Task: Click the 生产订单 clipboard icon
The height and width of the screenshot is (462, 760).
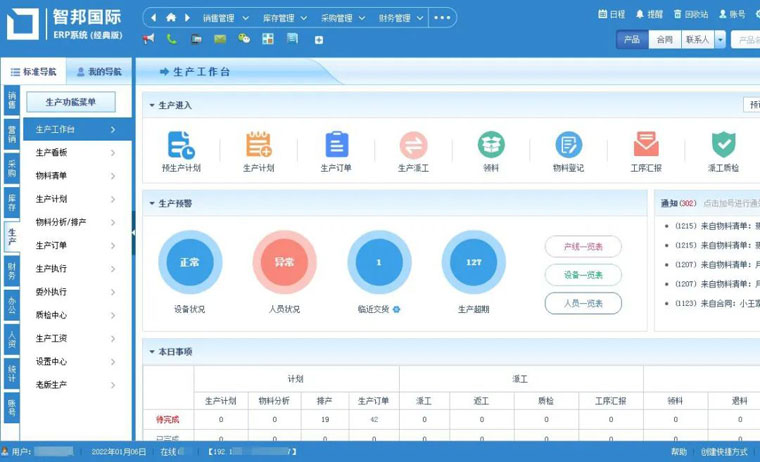Action: (x=337, y=146)
